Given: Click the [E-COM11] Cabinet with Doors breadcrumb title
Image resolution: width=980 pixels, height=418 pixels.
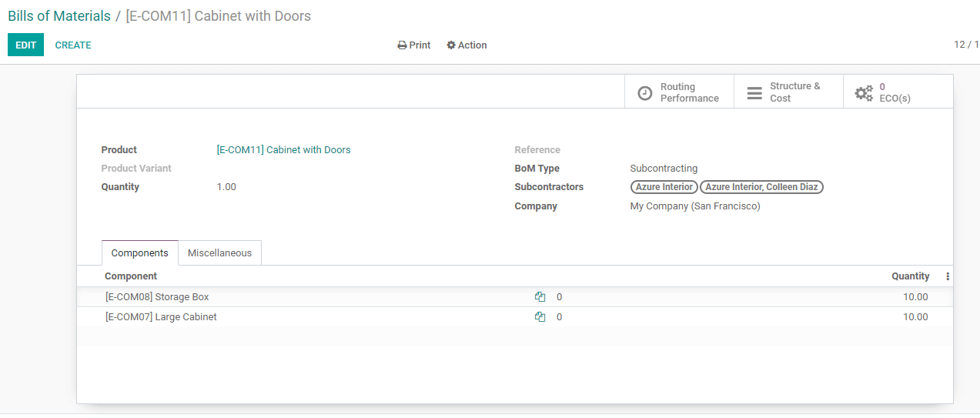Looking at the screenshot, I should (219, 16).
